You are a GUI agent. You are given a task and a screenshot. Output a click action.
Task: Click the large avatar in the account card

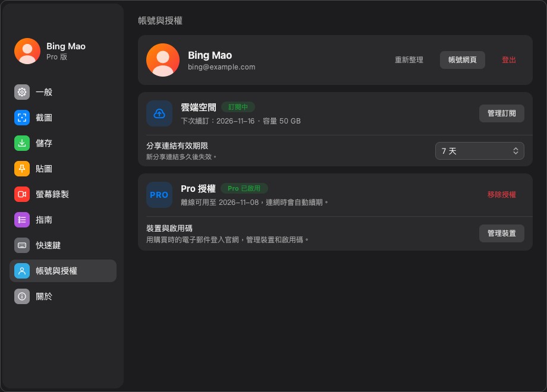coord(163,60)
